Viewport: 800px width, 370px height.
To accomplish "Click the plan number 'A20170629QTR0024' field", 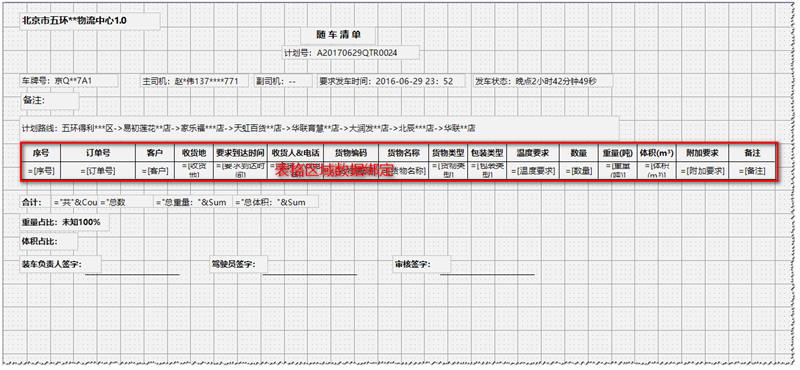I will 351,53.
